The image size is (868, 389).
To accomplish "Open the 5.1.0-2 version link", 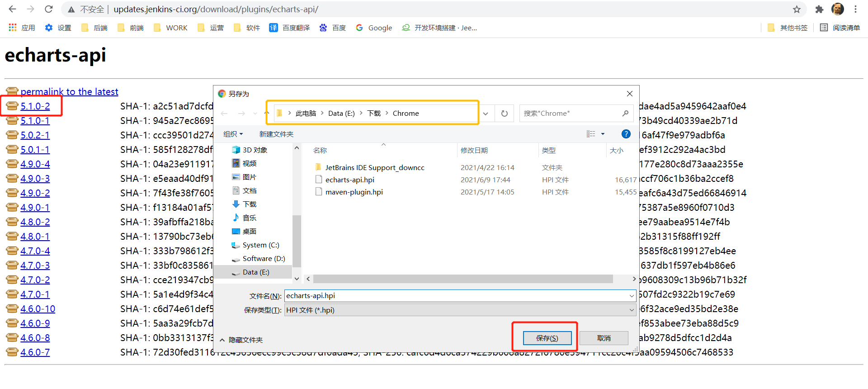I will [x=35, y=106].
